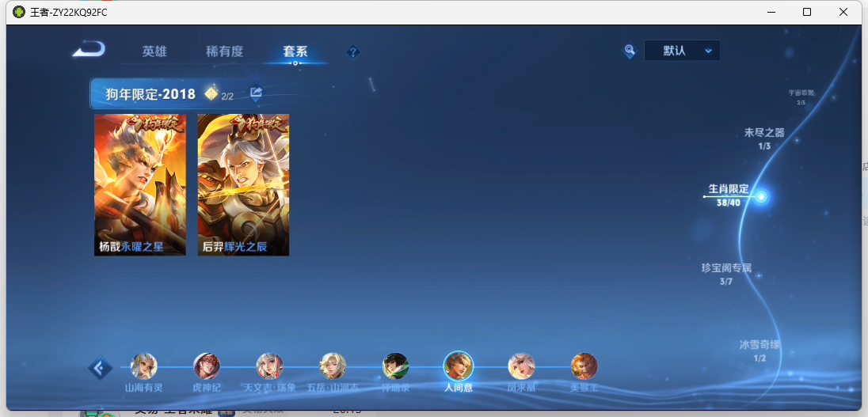The width and height of the screenshot is (868, 417).
Task: Expand the 默认 sort dropdown
Action: point(682,51)
